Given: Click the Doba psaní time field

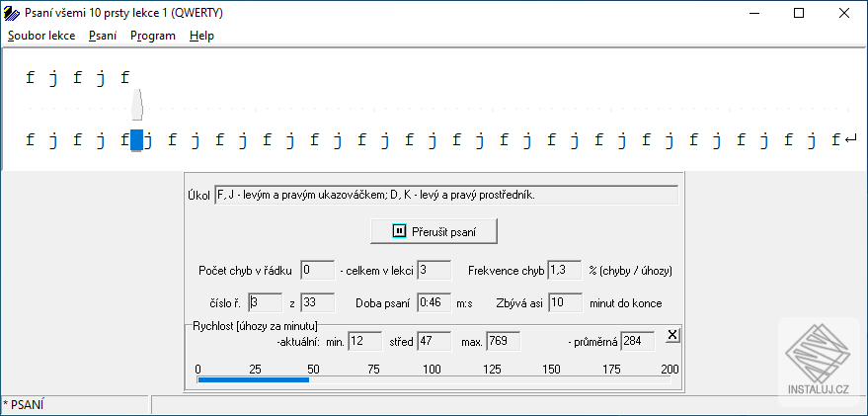Looking at the screenshot, I should (434, 302).
